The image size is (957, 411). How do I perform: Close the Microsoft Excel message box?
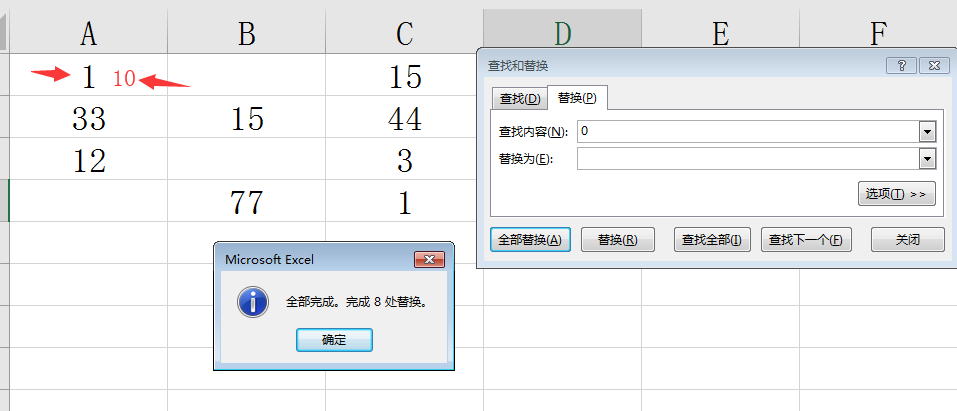point(430,260)
